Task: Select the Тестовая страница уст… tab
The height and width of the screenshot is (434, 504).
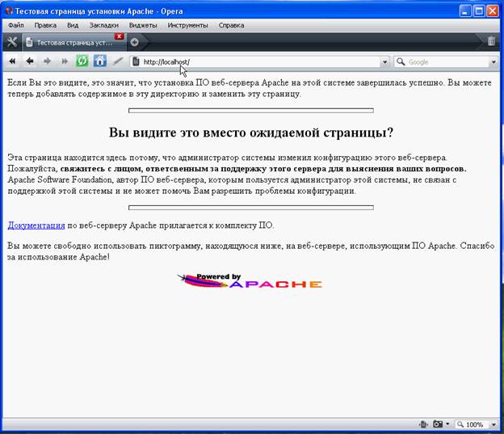Action: 74,42
